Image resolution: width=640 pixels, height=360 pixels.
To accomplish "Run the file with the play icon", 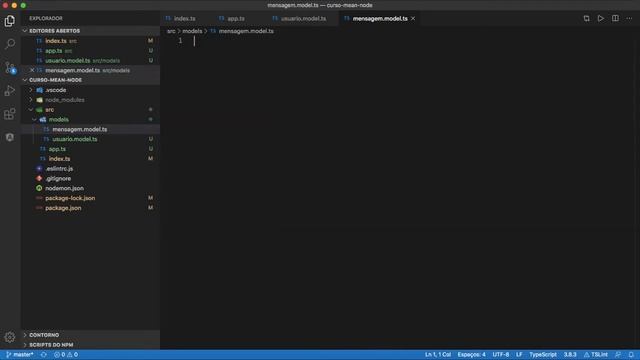I will click(x=601, y=18).
